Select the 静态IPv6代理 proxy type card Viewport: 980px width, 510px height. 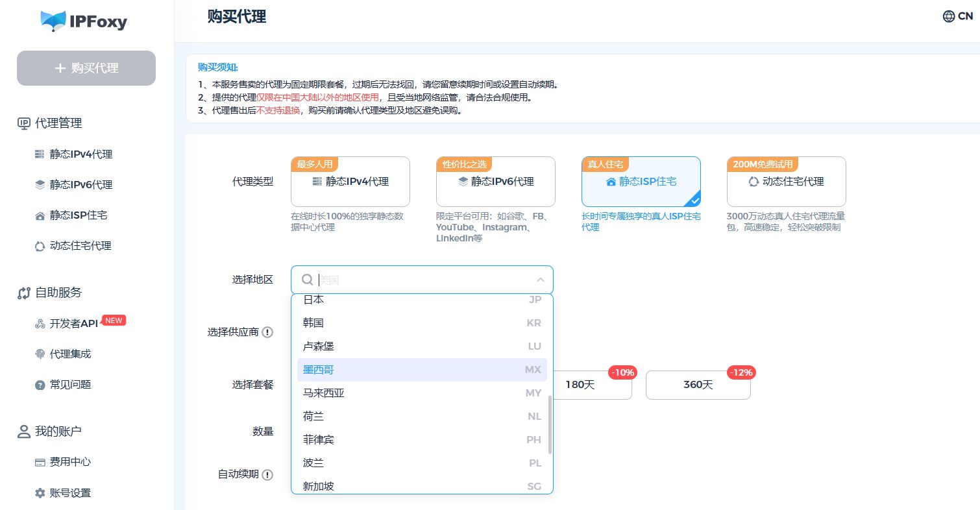coord(496,182)
